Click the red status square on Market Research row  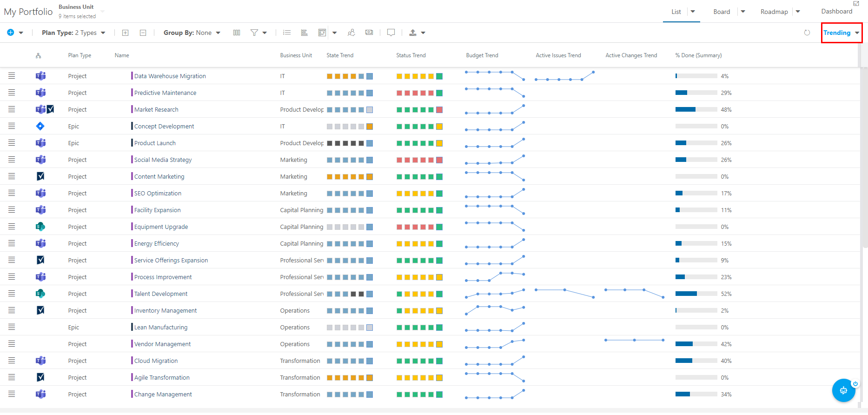click(439, 110)
